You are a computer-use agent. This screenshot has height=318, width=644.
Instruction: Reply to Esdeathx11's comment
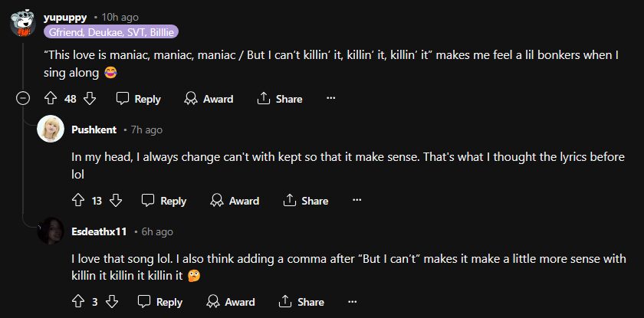pos(159,302)
